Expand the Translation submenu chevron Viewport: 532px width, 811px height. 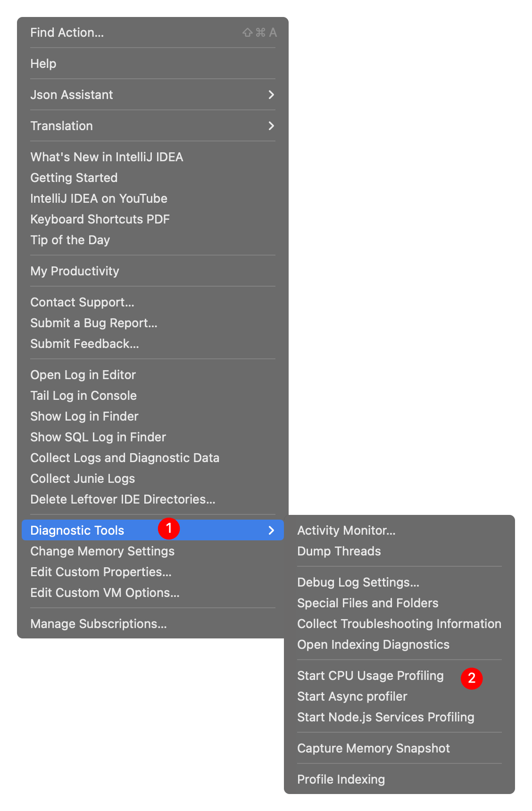point(271,126)
